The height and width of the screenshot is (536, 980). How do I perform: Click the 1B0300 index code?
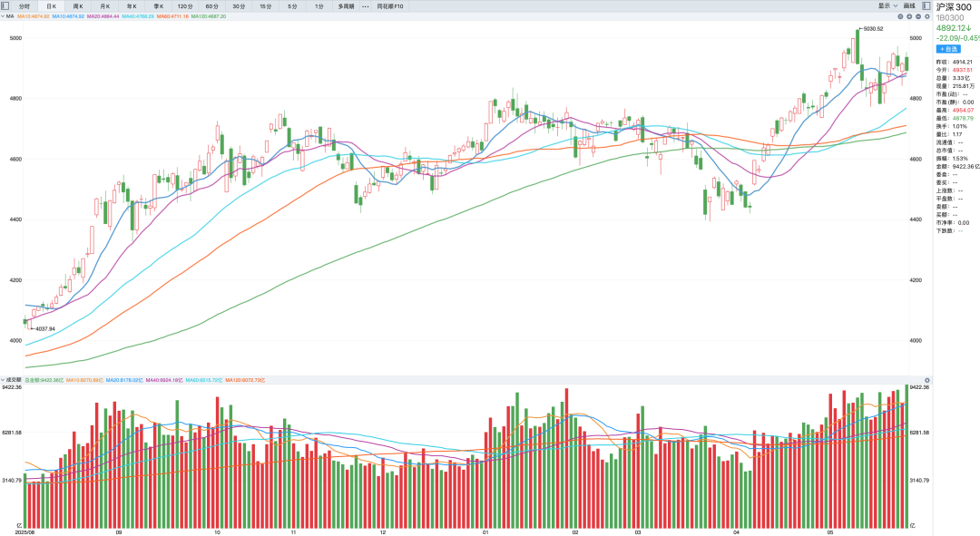click(950, 17)
